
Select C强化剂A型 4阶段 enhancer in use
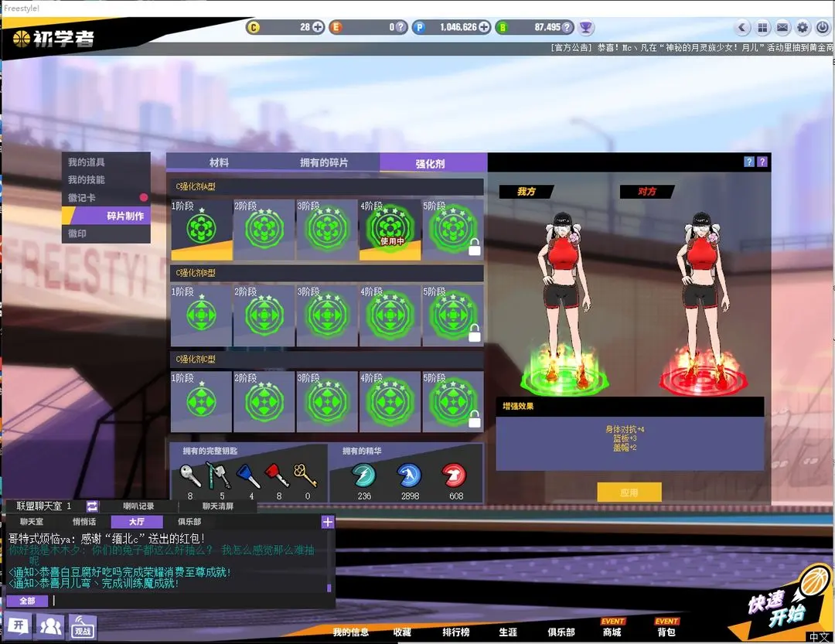(390, 230)
